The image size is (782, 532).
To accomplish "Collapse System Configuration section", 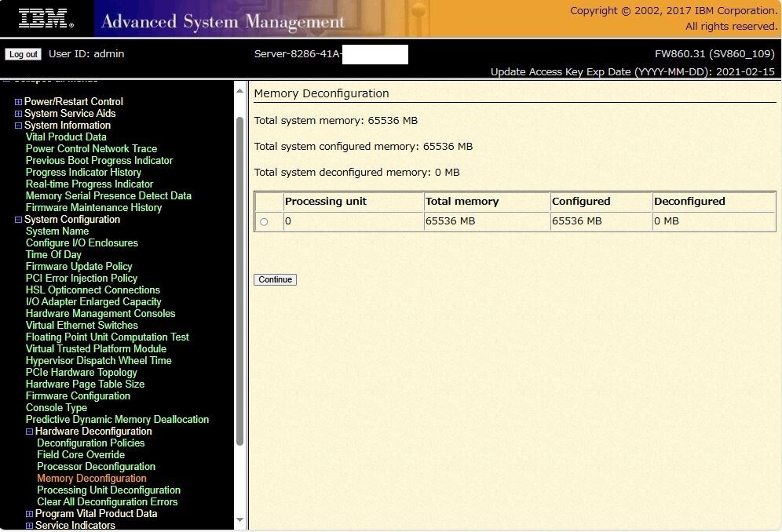I will [x=19, y=220].
